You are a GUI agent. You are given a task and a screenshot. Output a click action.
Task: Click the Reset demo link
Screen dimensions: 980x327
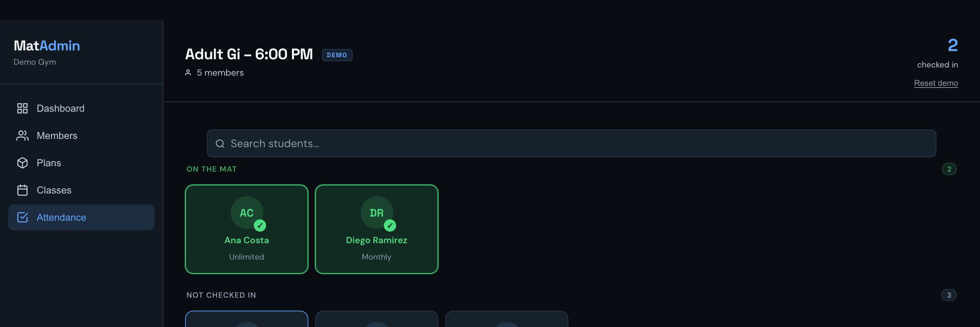(x=936, y=83)
